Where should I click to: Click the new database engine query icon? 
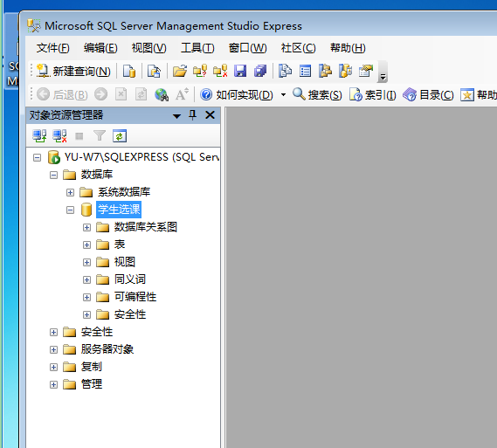pos(129,71)
